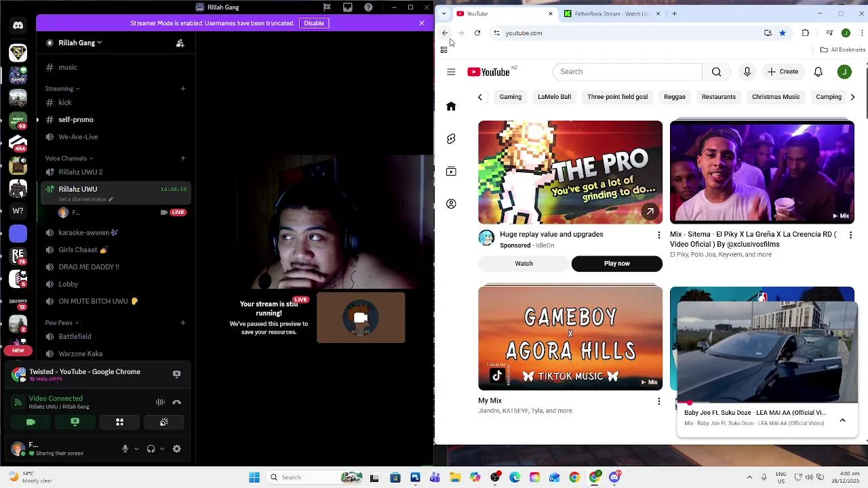This screenshot has height=488, width=868.
Task: Add a channel to Streaming category
Action: [x=183, y=89]
